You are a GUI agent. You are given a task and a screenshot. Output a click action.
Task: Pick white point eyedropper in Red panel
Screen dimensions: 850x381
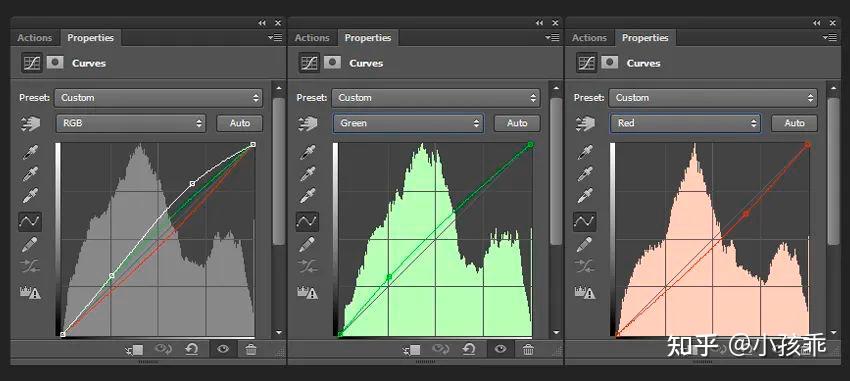tap(585, 195)
